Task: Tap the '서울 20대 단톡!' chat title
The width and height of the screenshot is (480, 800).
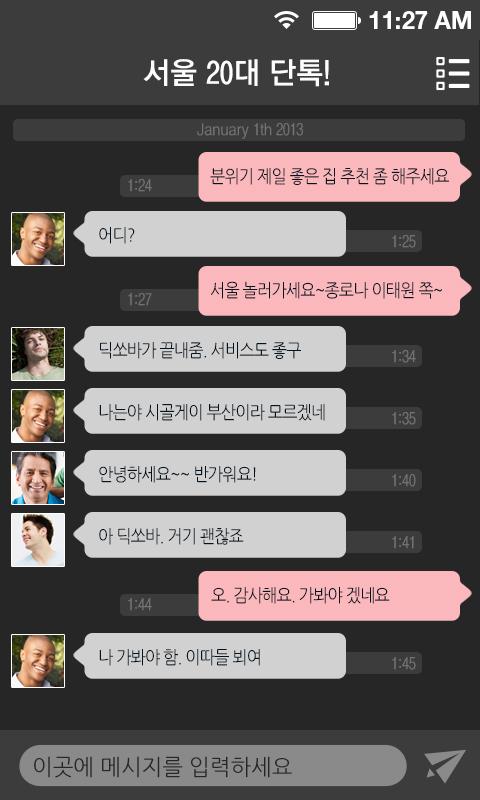Action: click(237, 74)
